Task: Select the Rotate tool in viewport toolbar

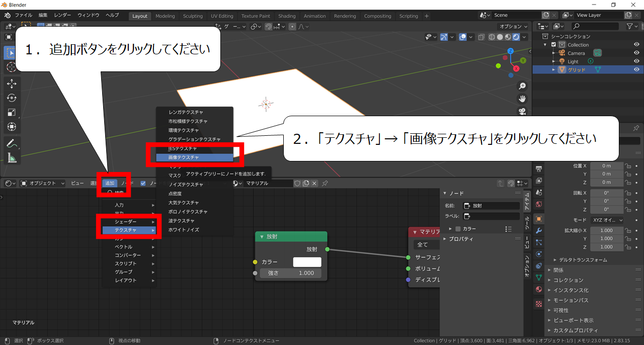Action: [12, 98]
